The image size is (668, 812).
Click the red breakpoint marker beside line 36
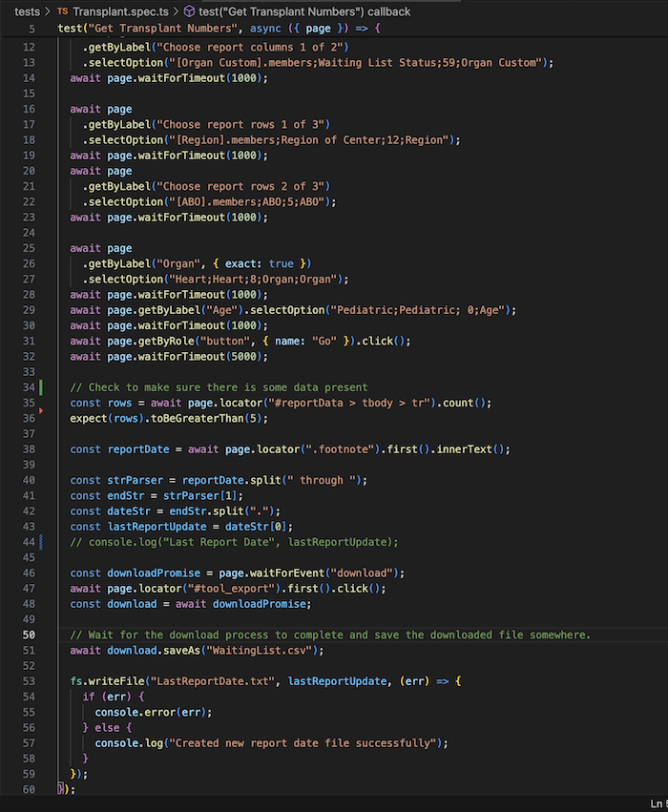click(x=41, y=410)
